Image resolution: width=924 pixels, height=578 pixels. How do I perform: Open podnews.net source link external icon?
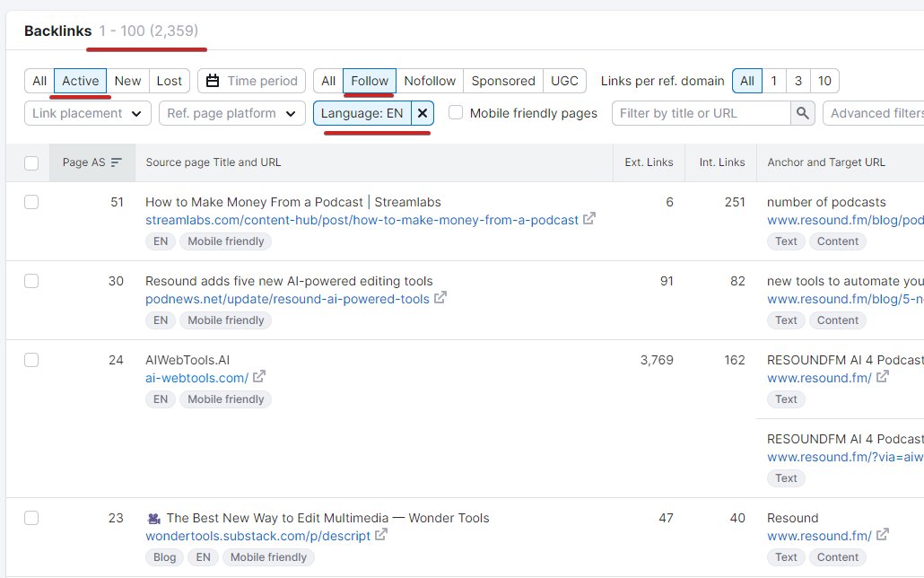click(x=440, y=298)
